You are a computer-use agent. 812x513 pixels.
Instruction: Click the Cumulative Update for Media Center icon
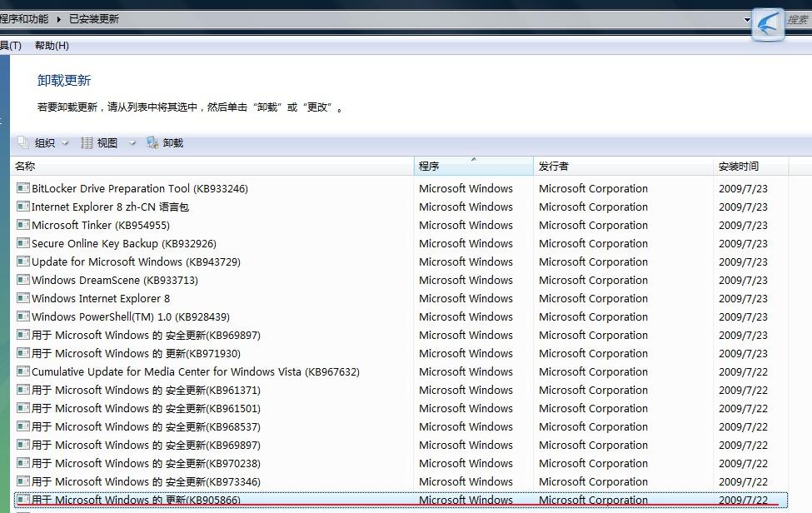coord(22,371)
